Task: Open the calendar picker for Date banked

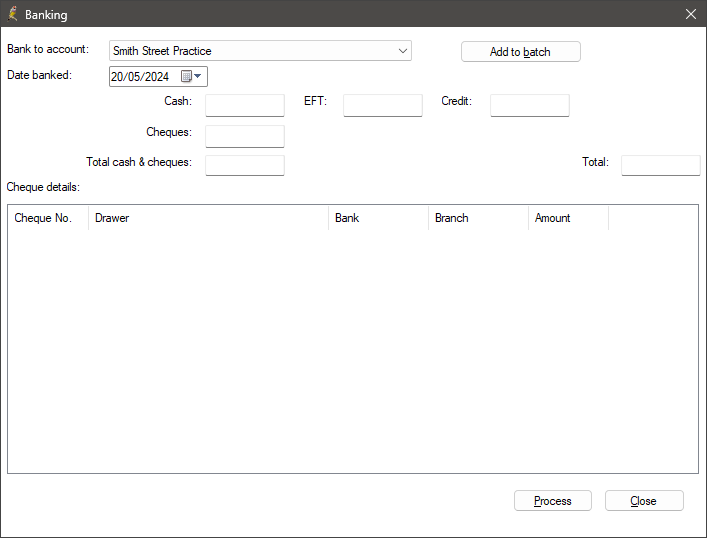Action: (192, 76)
